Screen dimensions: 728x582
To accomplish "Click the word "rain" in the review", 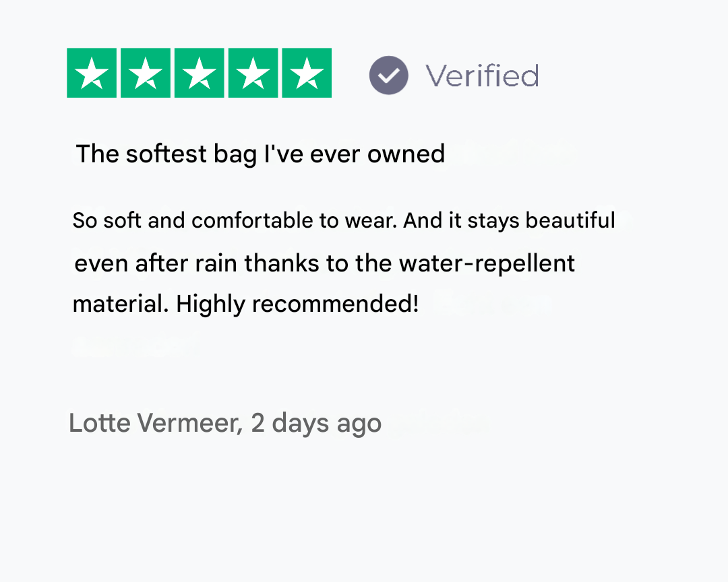I will coord(217,263).
